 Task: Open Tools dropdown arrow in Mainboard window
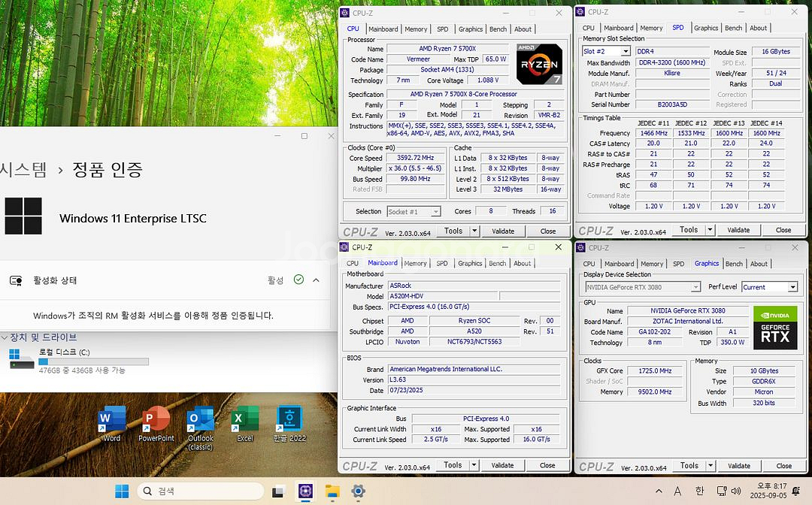point(474,465)
